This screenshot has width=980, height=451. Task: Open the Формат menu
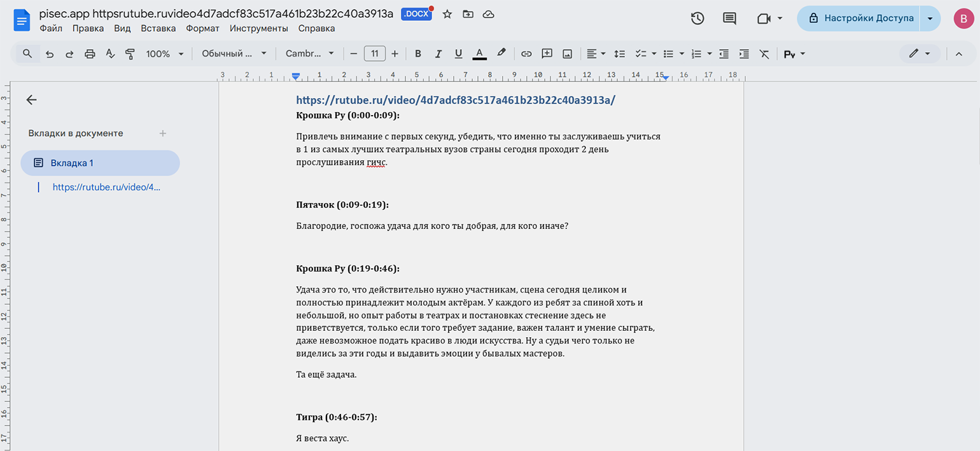coord(202,29)
